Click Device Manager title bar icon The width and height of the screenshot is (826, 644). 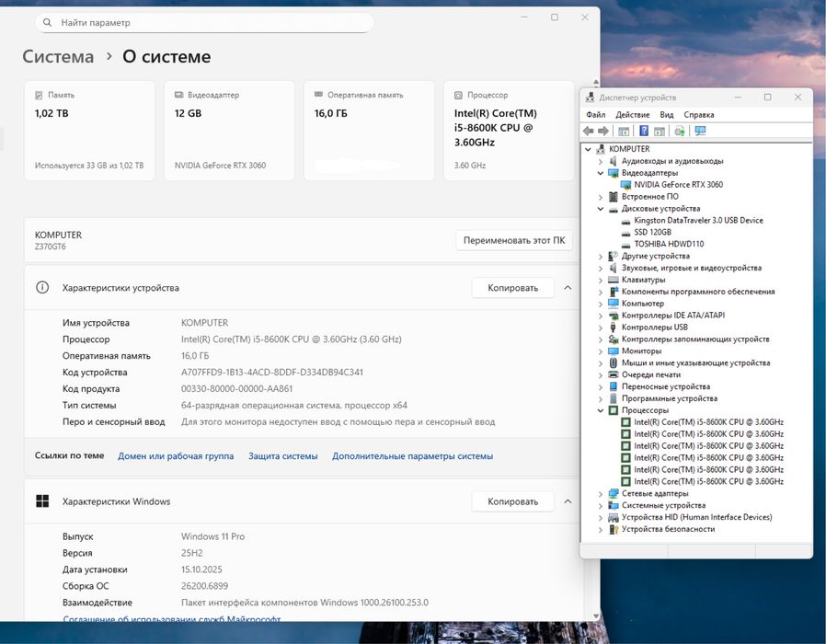pyautogui.click(x=590, y=98)
